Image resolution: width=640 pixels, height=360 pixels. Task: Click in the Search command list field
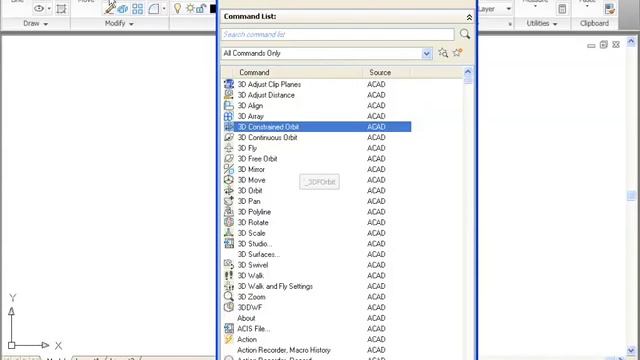click(x=338, y=34)
